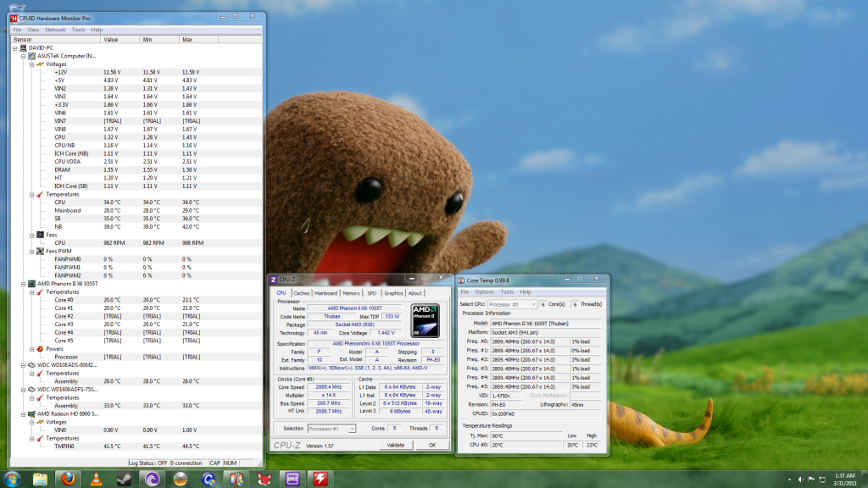The image size is (868, 488).
Task: Open Action Center flag in tray
Action: point(811,480)
